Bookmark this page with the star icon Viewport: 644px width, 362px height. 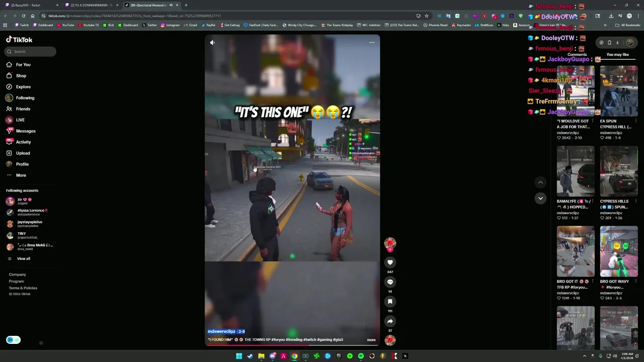click(427, 16)
